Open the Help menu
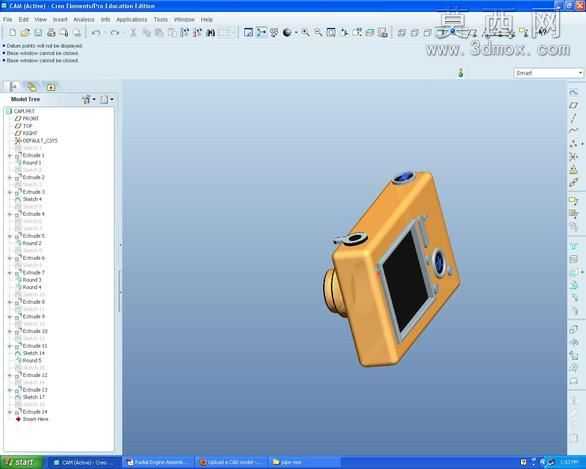This screenshot has width=586, height=469. coord(207,19)
